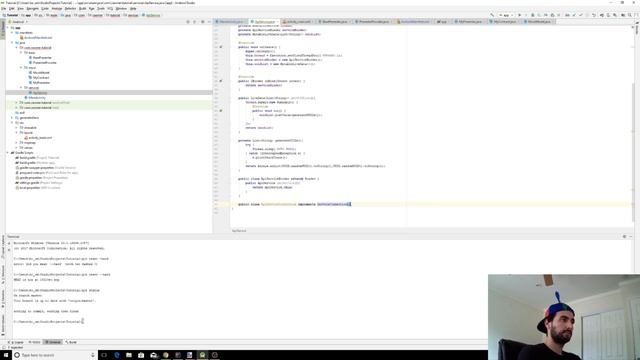Open the View menu

pos(20,9)
